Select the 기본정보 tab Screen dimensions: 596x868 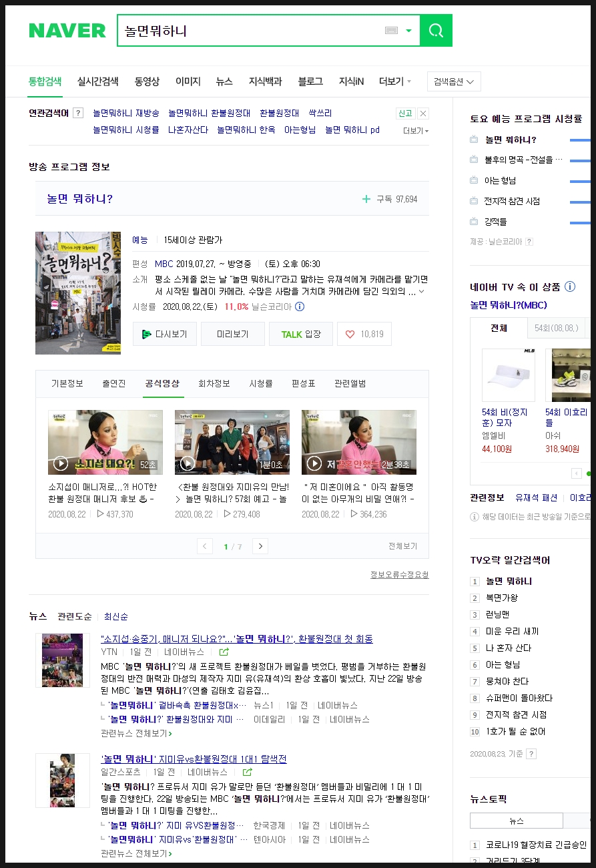coord(67,383)
